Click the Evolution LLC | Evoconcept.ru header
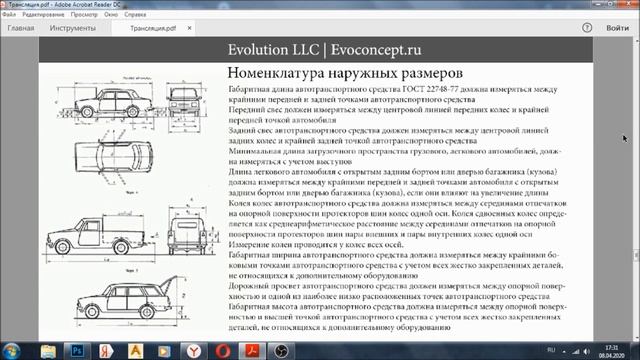Image resolution: width=640 pixels, height=360 pixels. tap(324, 49)
